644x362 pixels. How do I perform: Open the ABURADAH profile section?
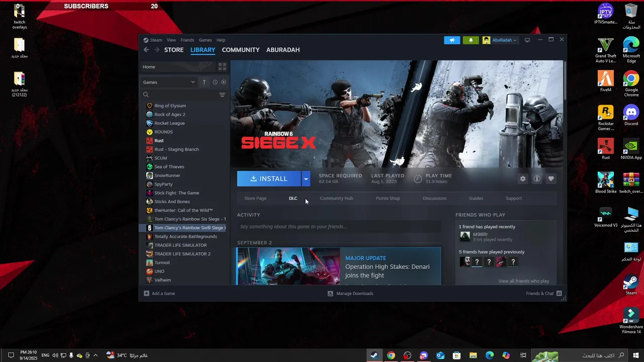283,50
